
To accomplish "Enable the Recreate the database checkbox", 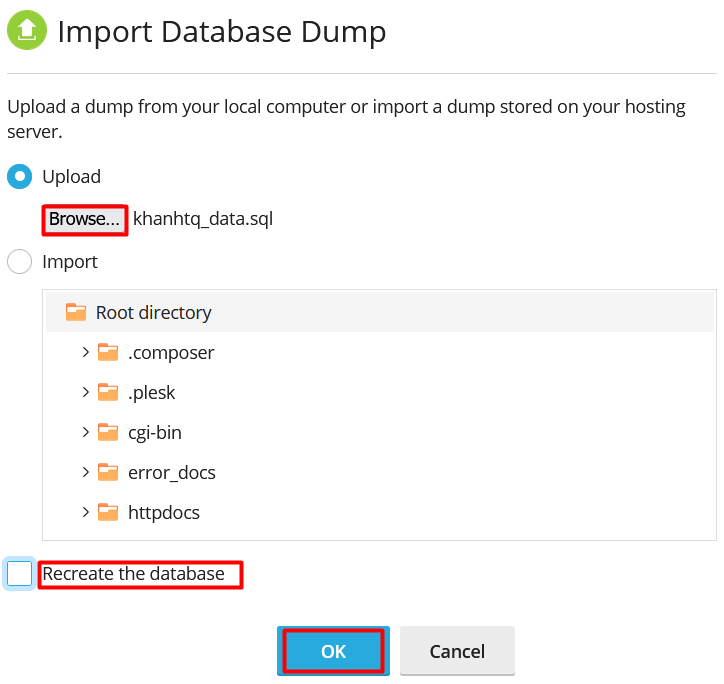I will [20, 574].
